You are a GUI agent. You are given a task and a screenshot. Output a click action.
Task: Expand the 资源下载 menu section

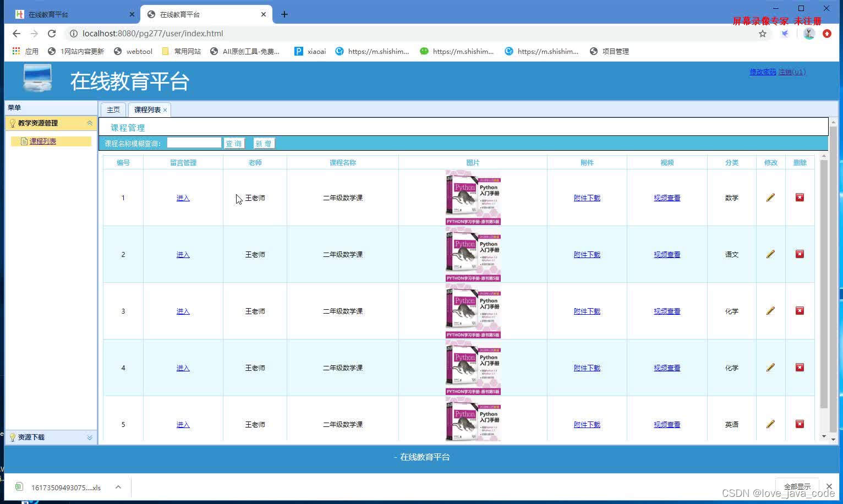(90, 437)
